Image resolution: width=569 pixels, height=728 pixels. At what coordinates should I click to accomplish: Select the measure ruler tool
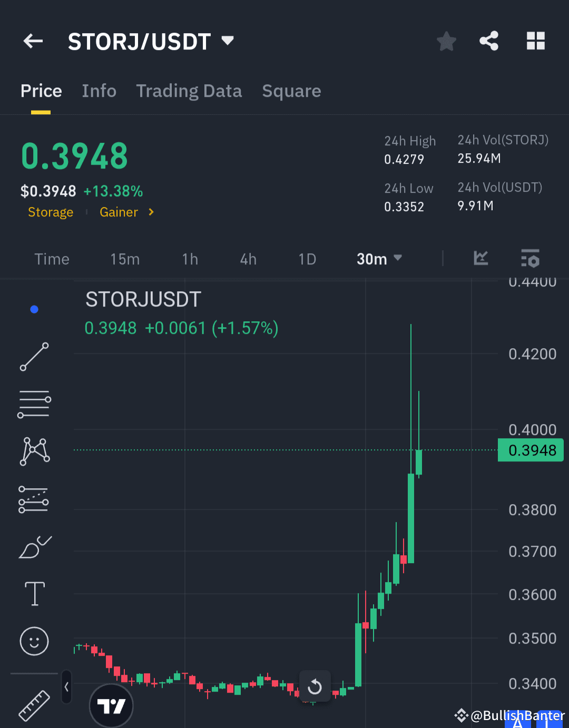34,706
